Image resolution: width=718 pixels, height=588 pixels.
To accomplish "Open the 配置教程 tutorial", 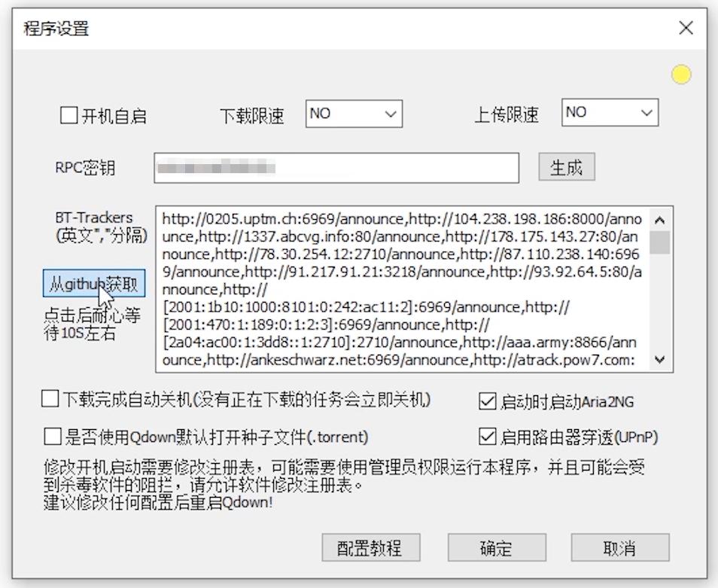I will pos(370,547).
